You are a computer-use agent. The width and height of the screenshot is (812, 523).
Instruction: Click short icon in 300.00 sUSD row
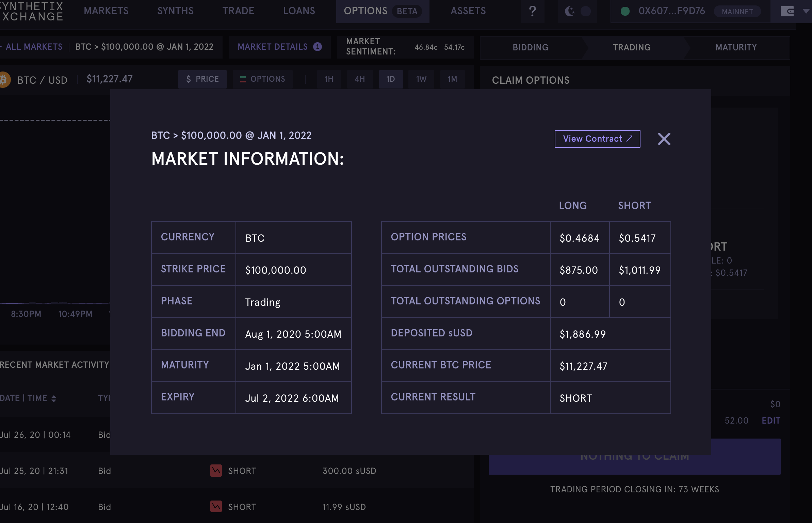point(216,471)
